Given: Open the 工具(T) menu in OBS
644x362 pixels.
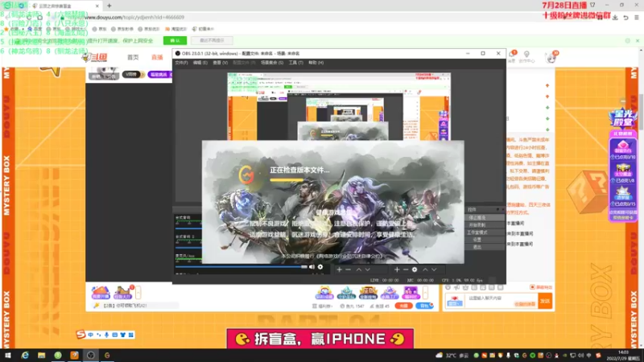Looking at the screenshot, I should click(295, 63).
